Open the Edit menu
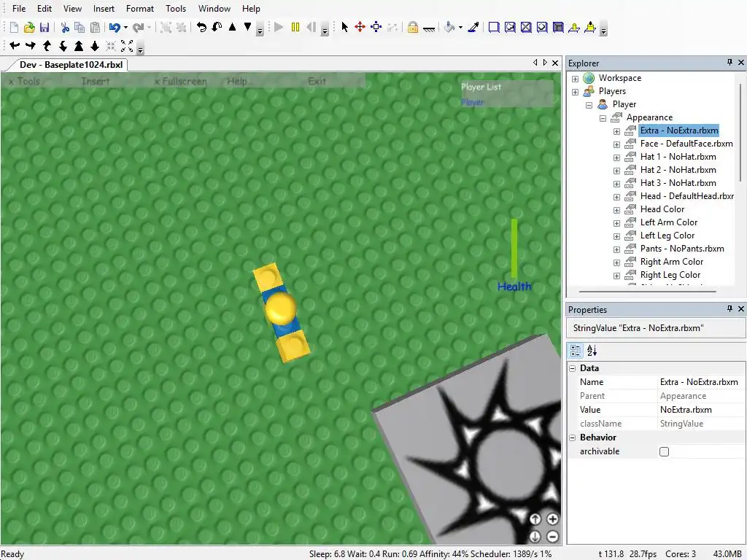747x560 pixels. 44,9
